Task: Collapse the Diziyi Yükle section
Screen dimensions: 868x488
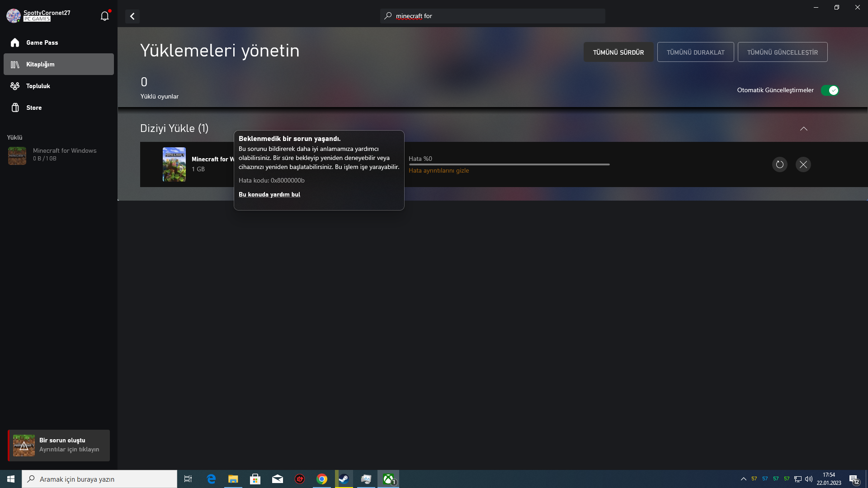Action: [x=803, y=129]
